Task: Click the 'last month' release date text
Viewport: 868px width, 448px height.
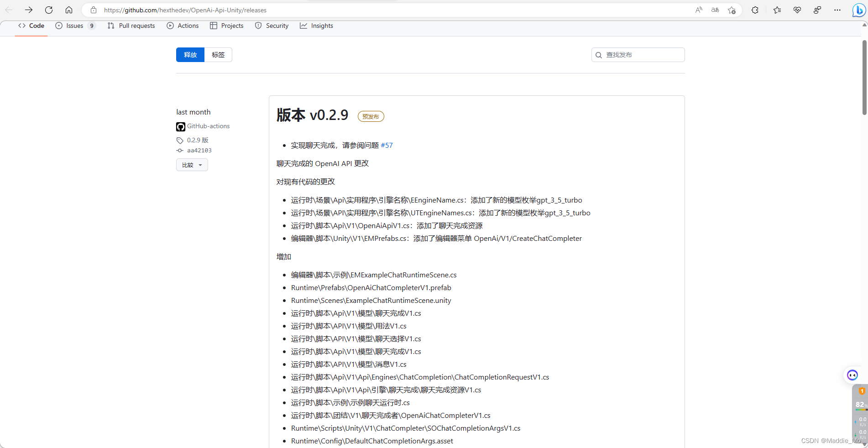Action: click(193, 112)
